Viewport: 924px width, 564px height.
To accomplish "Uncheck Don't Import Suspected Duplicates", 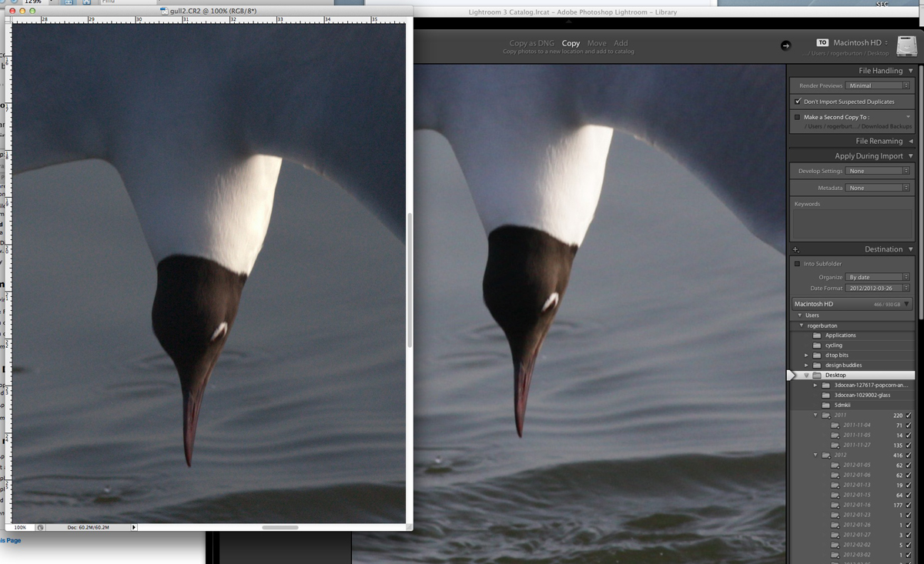I will 798,102.
